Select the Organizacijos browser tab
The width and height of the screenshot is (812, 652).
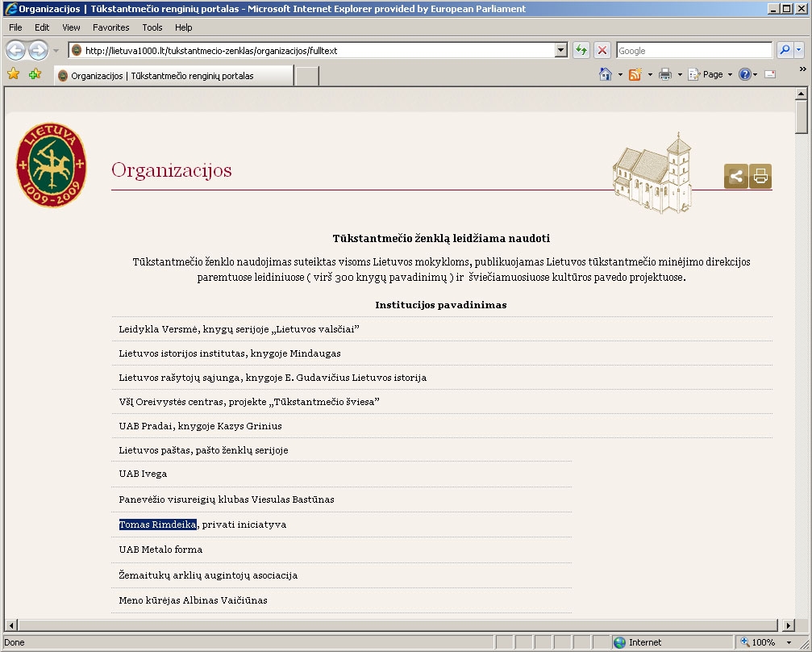pyautogui.click(x=173, y=76)
